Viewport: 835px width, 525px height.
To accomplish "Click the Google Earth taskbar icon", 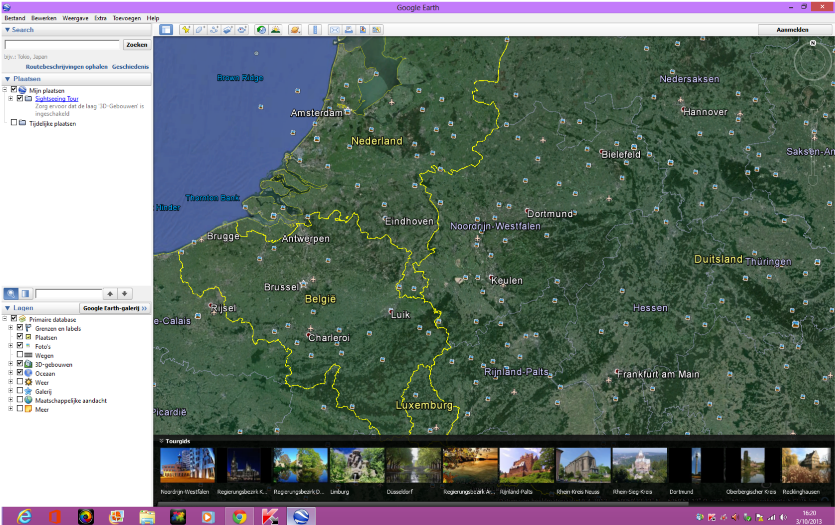I will click(301, 516).
